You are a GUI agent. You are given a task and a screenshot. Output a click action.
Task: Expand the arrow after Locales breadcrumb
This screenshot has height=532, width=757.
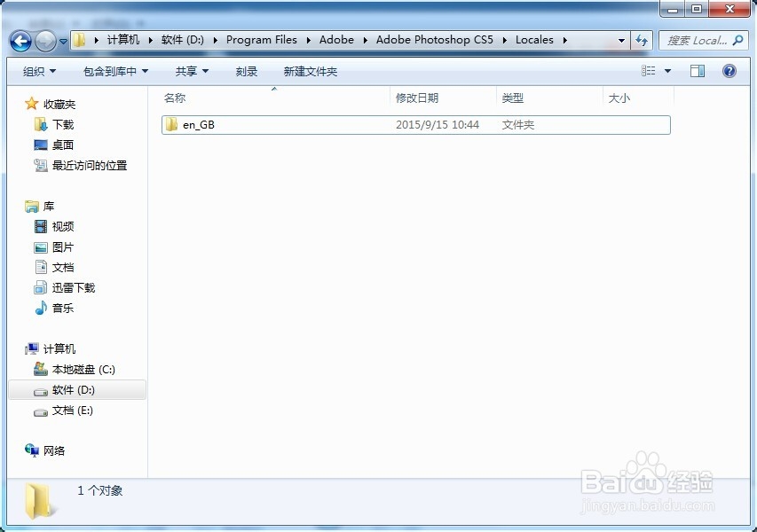[564, 40]
